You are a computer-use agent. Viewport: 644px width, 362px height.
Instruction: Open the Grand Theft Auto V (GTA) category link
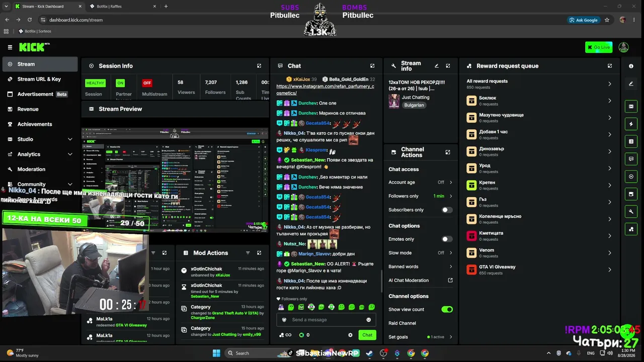(x=235, y=313)
